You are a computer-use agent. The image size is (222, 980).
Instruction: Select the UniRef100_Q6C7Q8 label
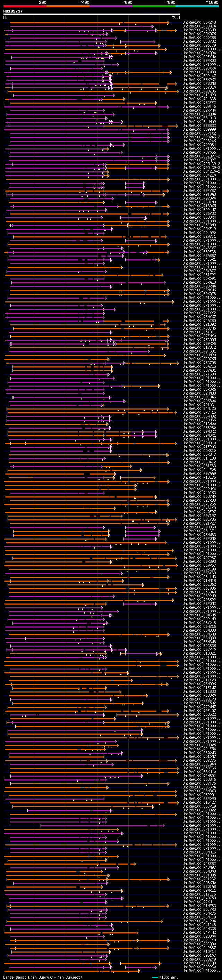[199, 363]
